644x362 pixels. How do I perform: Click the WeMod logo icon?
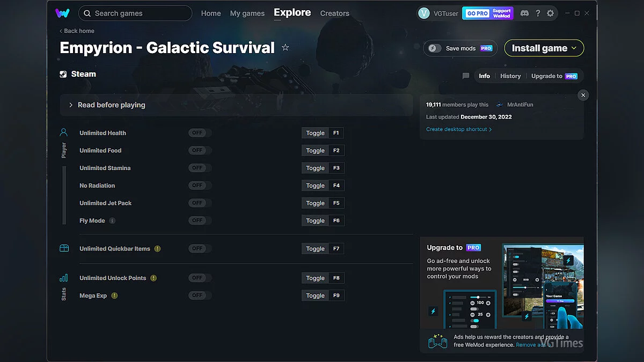[x=62, y=13]
